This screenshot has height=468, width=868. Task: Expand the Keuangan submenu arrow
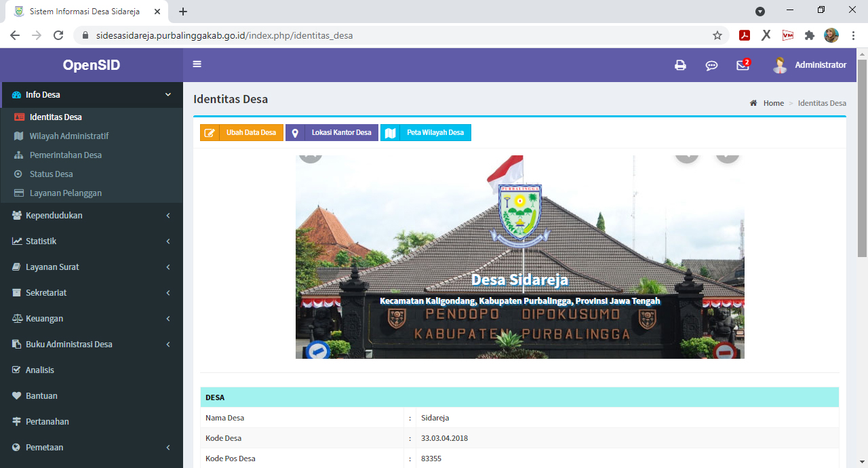coord(168,319)
